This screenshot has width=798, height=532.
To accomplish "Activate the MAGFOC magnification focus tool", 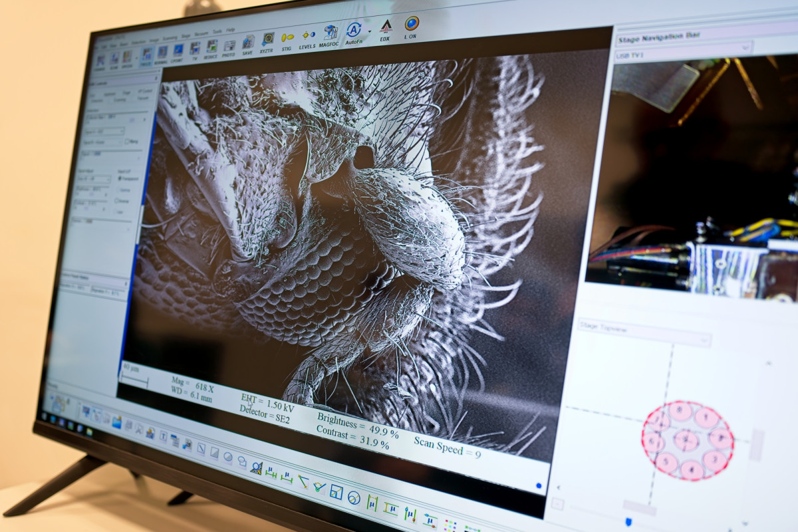I will [x=330, y=35].
